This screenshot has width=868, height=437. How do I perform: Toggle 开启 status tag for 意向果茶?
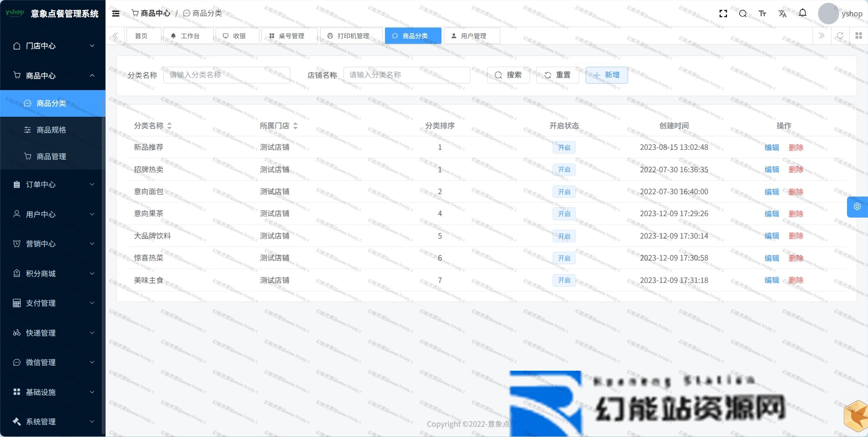point(564,214)
